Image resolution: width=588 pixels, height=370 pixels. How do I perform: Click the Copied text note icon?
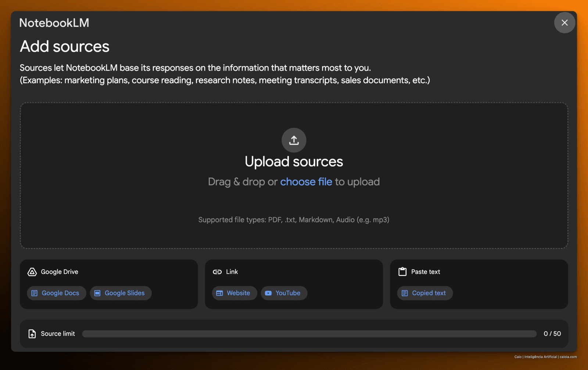coord(405,293)
